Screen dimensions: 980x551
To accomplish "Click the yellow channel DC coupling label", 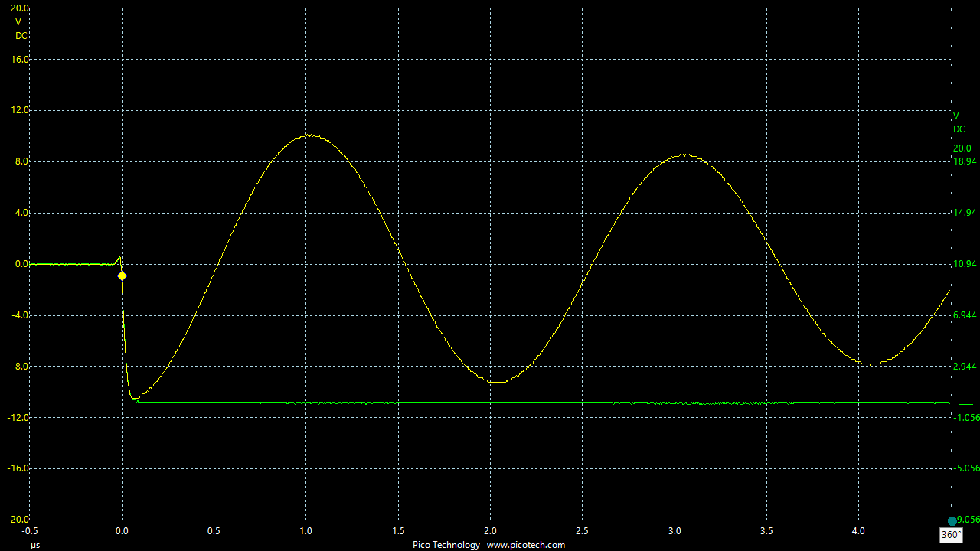I will (x=21, y=35).
